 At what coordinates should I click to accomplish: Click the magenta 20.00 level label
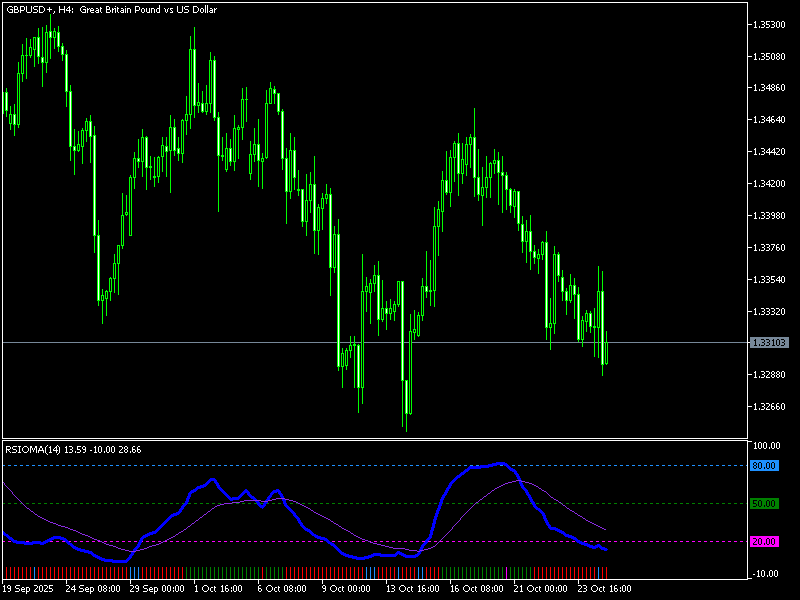(764, 541)
